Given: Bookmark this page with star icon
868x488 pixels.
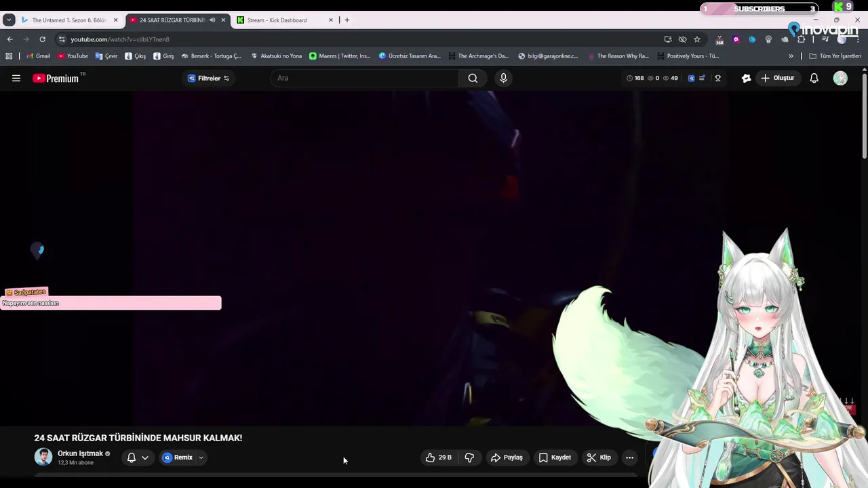Looking at the screenshot, I should click(696, 39).
